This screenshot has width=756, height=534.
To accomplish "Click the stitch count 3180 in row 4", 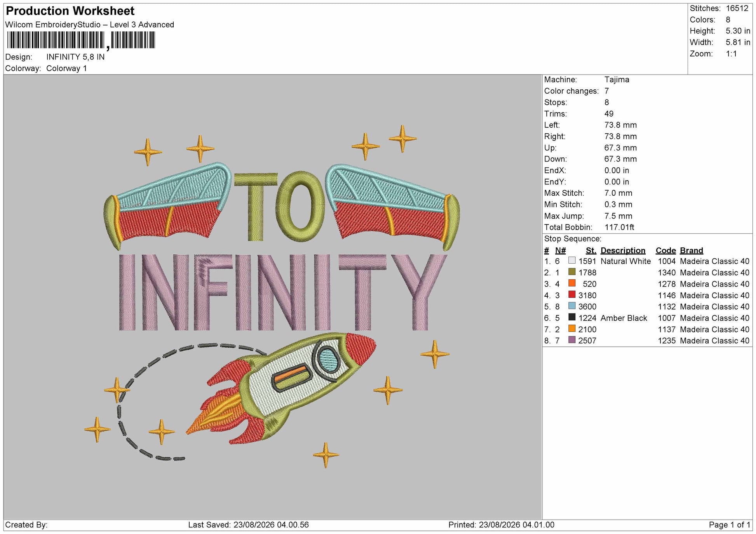I will pyautogui.click(x=587, y=296).
